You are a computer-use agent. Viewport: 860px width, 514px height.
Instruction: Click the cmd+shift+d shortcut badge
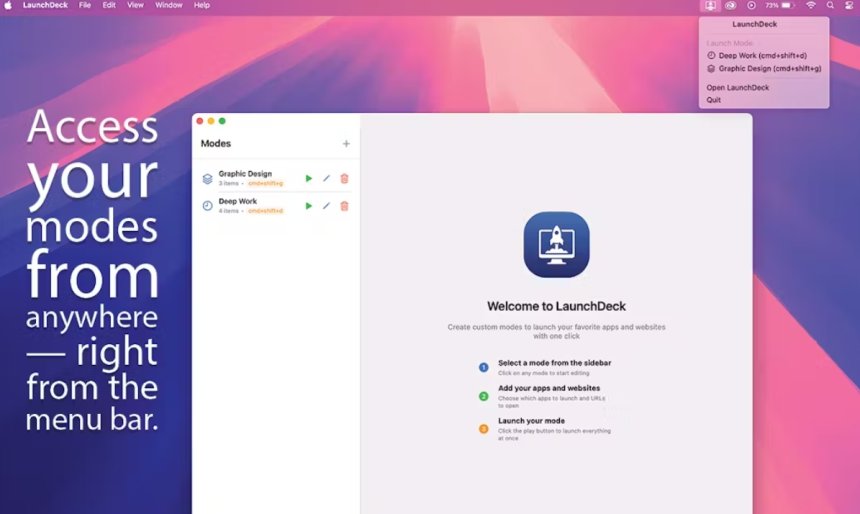pyautogui.click(x=265, y=211)
